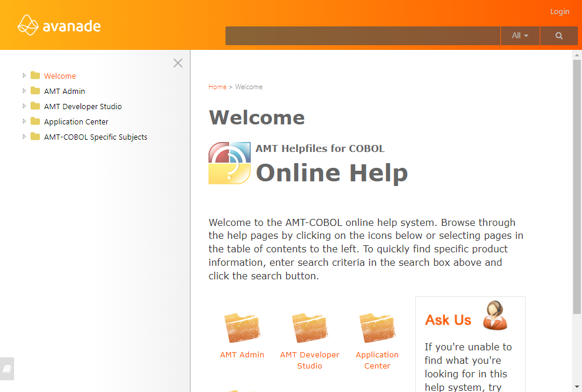Click the AMT Admin folder icon in tree
Screen dimensions: 582x392
coord(35,91)
